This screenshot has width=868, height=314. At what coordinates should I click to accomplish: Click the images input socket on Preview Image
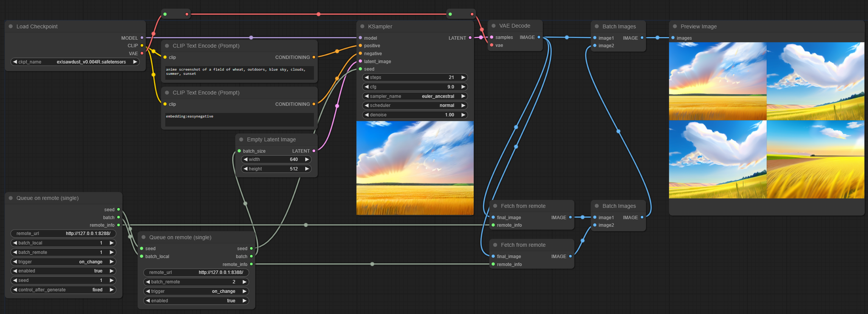pyautogui.click(x=673, y=38)
